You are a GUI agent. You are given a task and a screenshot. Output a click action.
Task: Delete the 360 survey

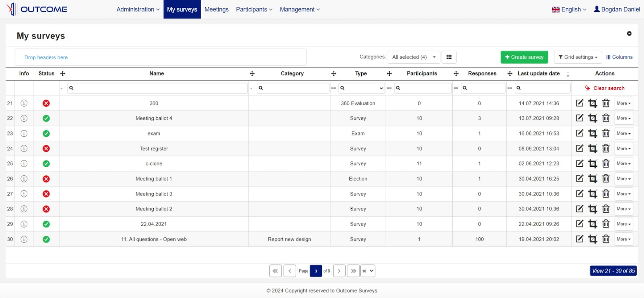coord(606,103)
